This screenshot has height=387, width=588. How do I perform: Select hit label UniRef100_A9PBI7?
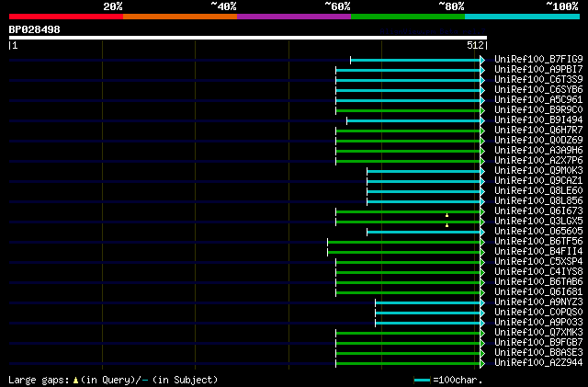pyautogui.click(x=538, y=69)
